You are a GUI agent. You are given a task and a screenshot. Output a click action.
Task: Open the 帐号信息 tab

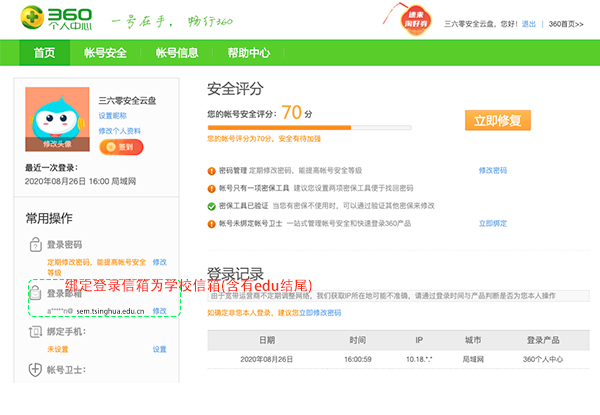(177, 53)
